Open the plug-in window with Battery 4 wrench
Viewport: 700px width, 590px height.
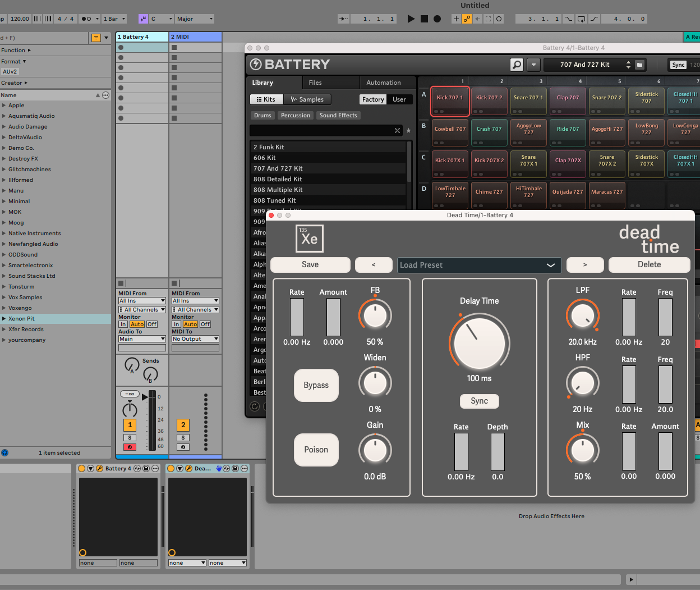coord(99,468)
